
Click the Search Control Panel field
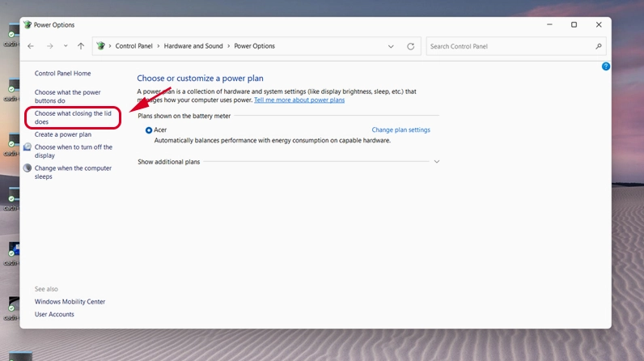(x=510, y=46)
